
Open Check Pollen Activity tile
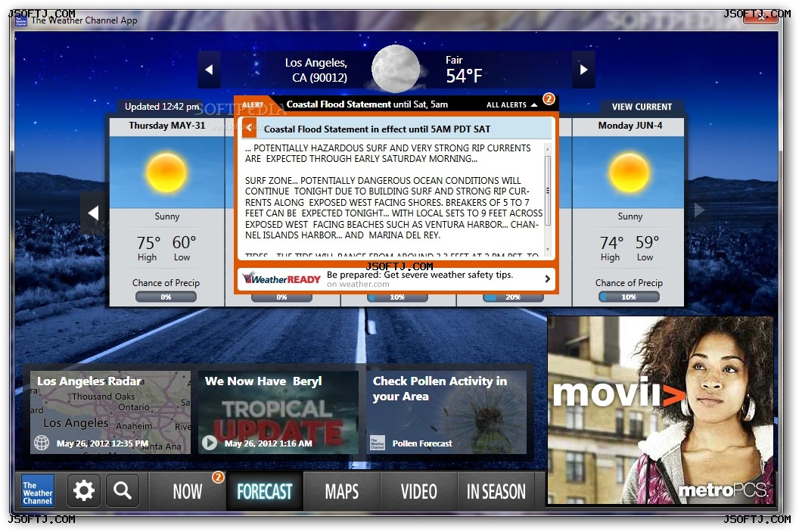[x=446, y=412]
